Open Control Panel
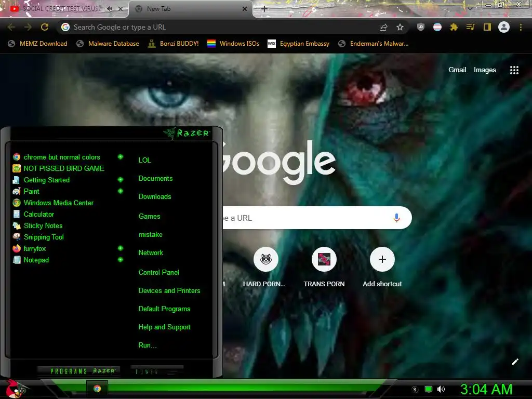The width and height of the screenshot is (532, 399). (158, 272)
